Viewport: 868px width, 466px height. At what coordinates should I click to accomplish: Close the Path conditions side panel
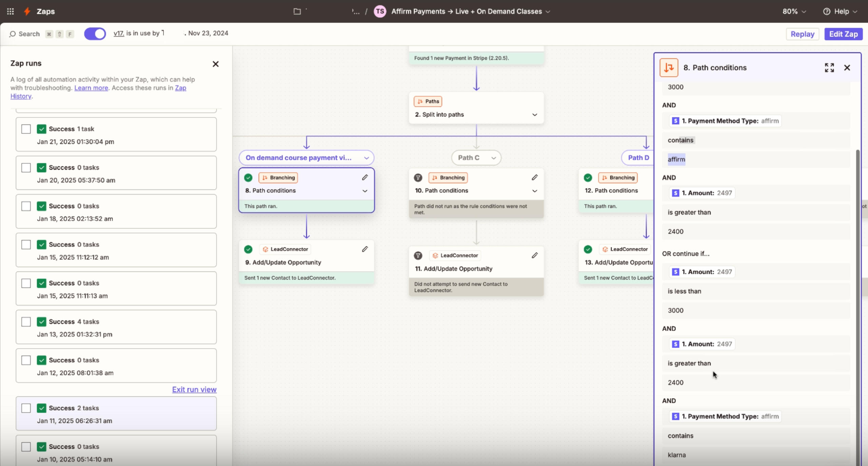(847, 68)
